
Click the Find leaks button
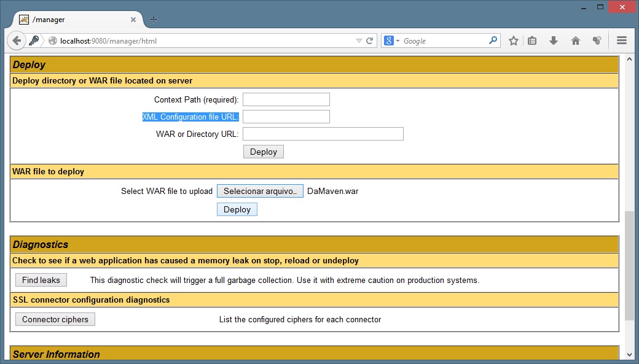[41, 280]
